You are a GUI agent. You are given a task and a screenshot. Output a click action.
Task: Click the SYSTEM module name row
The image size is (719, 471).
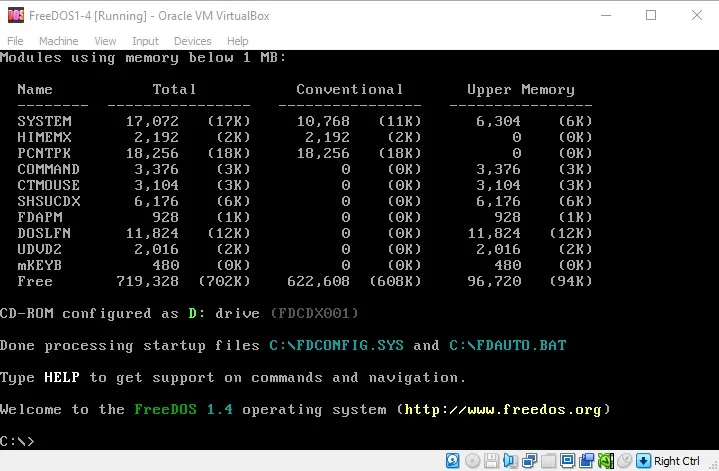[44, 121]
